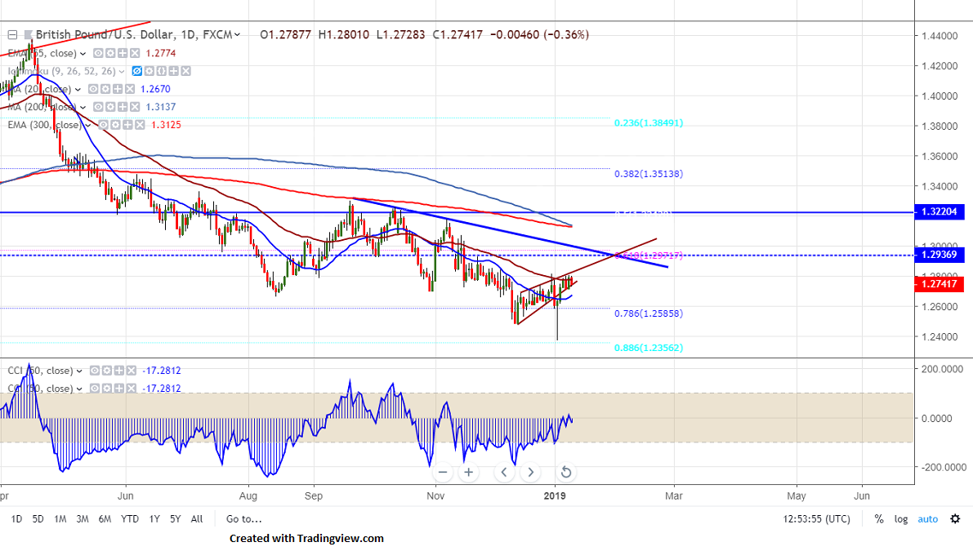Reset the chart view
The image size is (973, 560).
566,473
